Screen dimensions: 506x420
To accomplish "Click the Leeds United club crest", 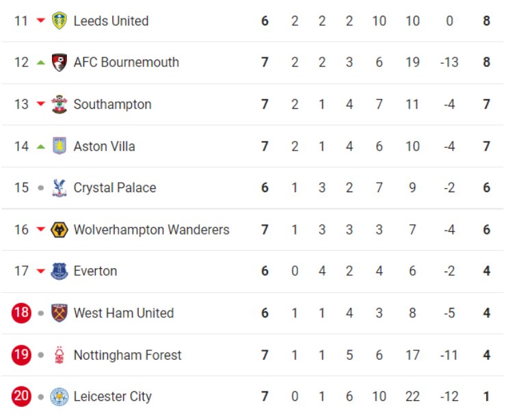I will 59,21.
